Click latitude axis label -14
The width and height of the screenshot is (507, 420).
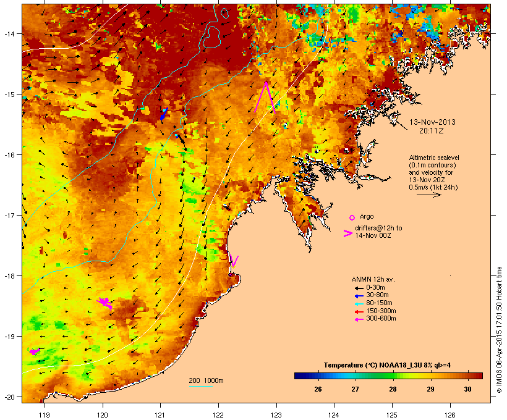[x=9, y=33]
